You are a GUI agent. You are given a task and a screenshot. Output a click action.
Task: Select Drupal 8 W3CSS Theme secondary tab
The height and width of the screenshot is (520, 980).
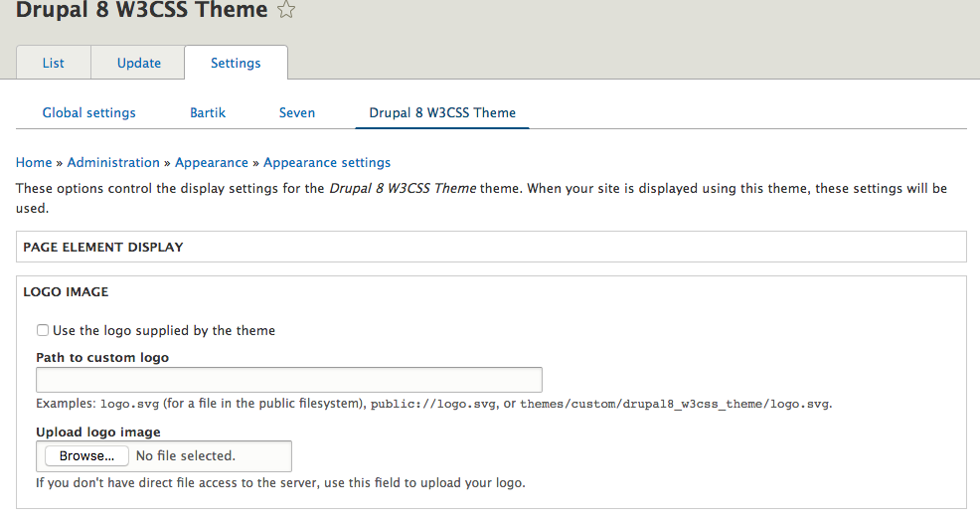(442, 112)
